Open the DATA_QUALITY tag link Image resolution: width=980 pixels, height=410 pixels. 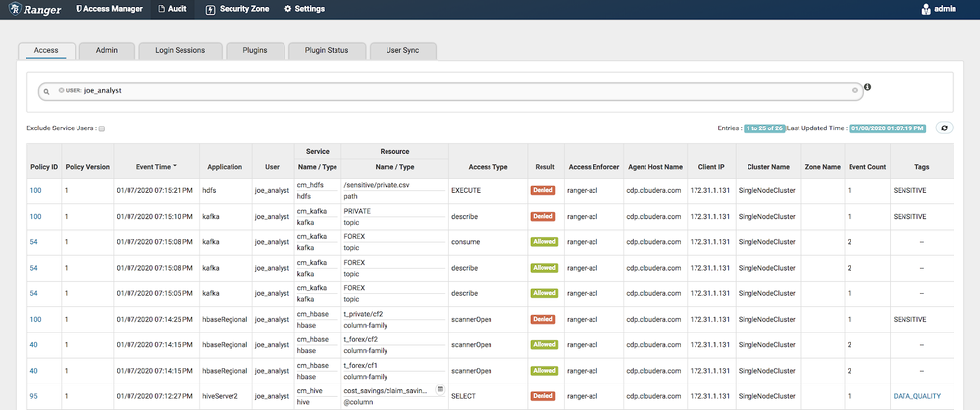click(914, 396)
